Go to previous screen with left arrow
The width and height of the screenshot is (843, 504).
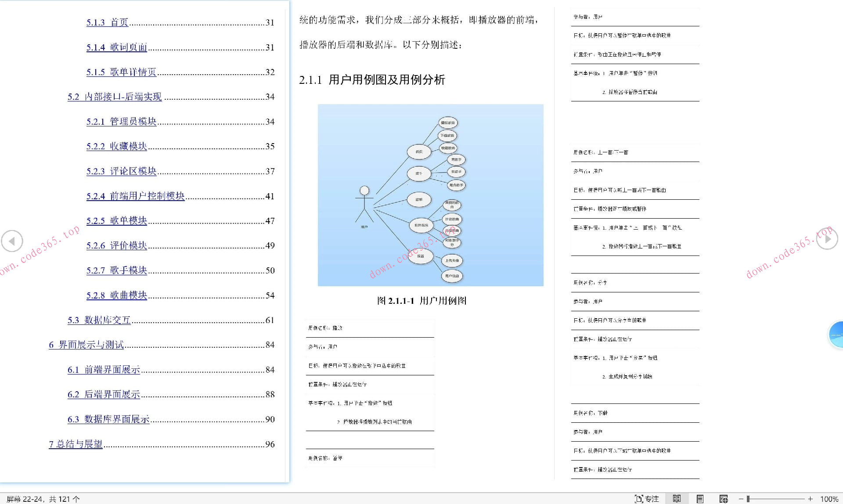pos(12,241)
